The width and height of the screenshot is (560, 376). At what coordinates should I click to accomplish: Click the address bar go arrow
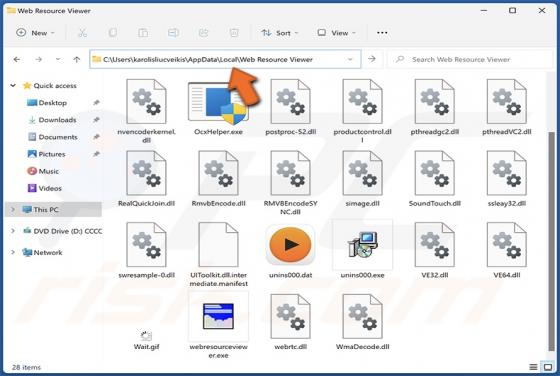click(x=372, y=59)
